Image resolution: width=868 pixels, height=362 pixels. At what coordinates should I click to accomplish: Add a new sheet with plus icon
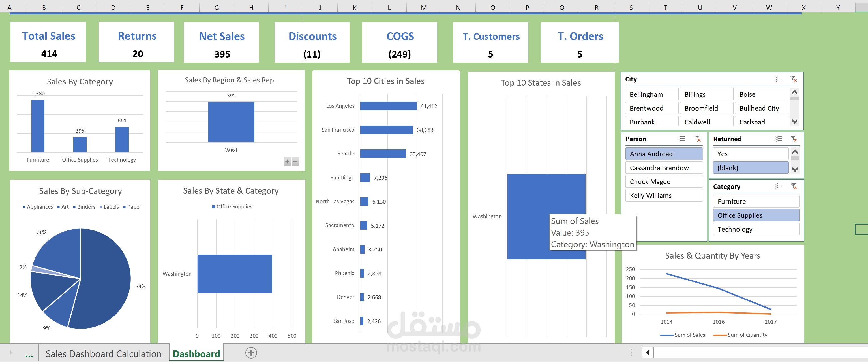[251, 353]
